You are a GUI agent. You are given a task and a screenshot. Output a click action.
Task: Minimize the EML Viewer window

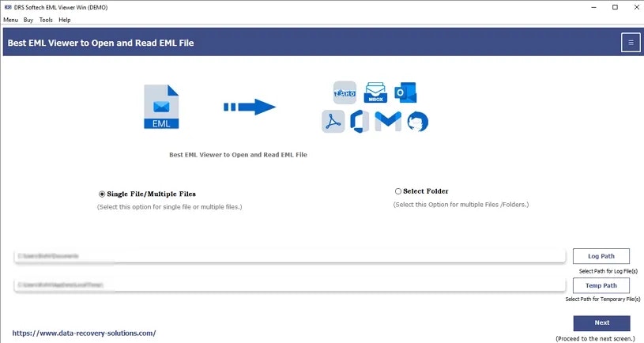click(x=593, y=7)
